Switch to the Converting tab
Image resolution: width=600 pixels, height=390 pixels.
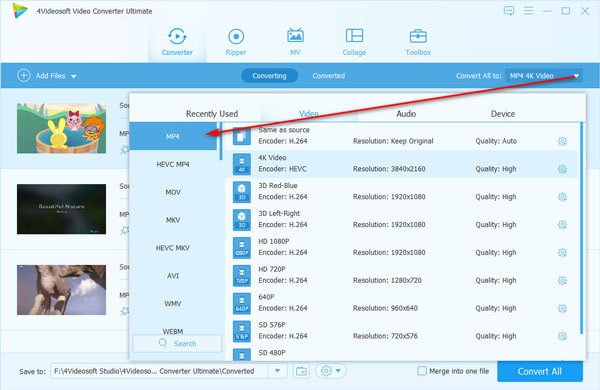pyautogui.click(x=269, y=76)
